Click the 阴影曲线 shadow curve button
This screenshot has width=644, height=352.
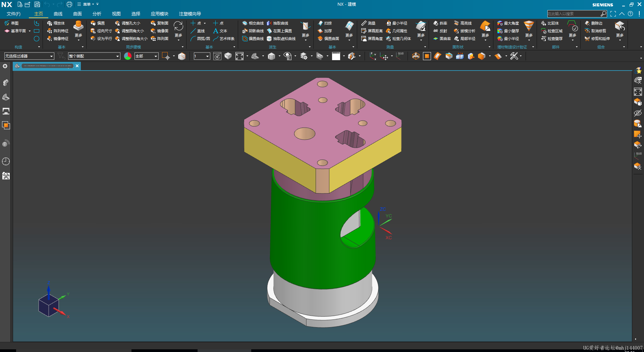[253, 31]
